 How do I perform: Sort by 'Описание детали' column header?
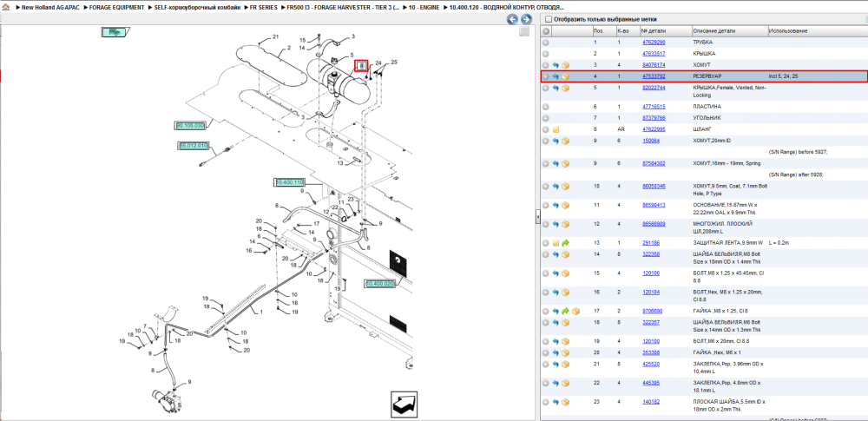(x=729, y=31)
